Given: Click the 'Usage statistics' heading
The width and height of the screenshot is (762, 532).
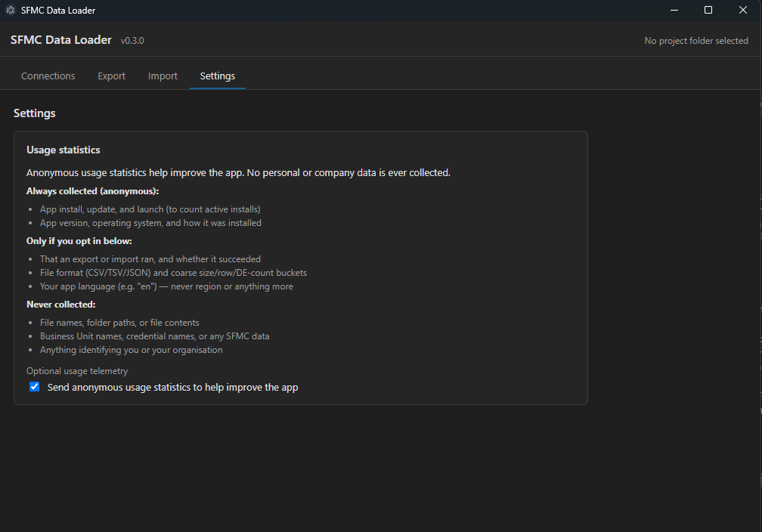Looking at the screenshot, I should tap(63, 150).
